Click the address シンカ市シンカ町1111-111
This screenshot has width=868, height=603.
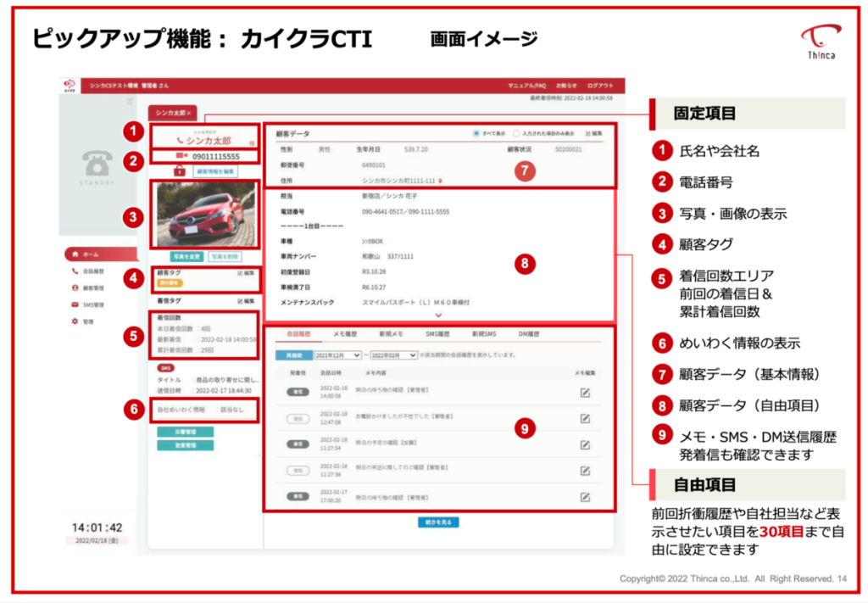[x=398, y=181]
